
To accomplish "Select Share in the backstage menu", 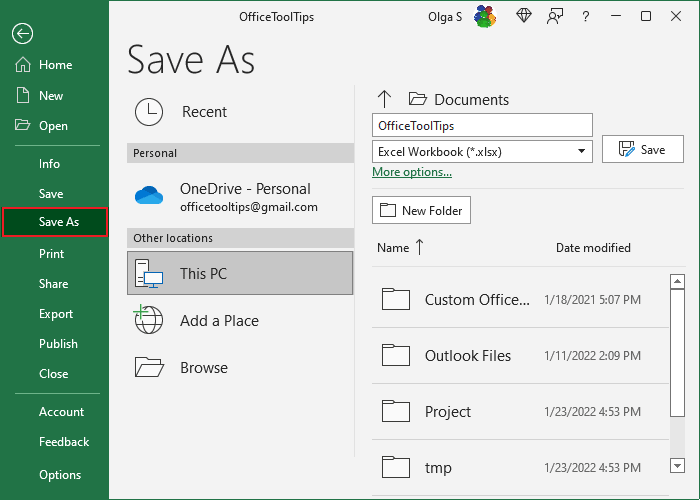I will [53, 284].
